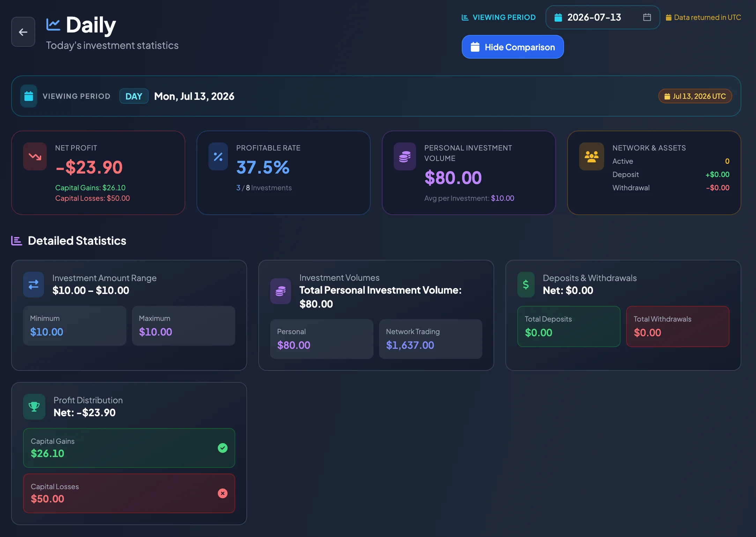This screenshot has height=537, width=756.
Task: Click the Minimum $10.00 tile
Action: click(75, 326)
